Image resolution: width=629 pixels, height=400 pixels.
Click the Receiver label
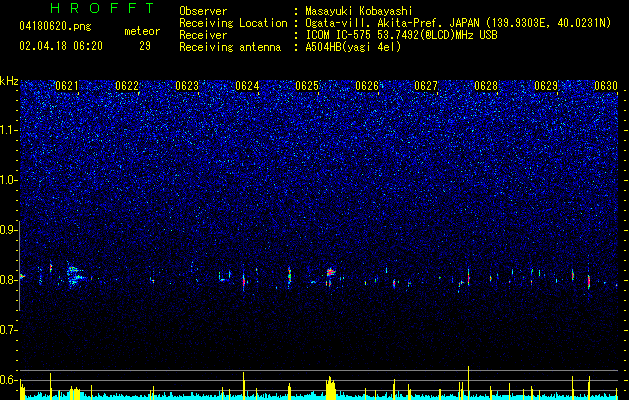click(x=203, y=35)
